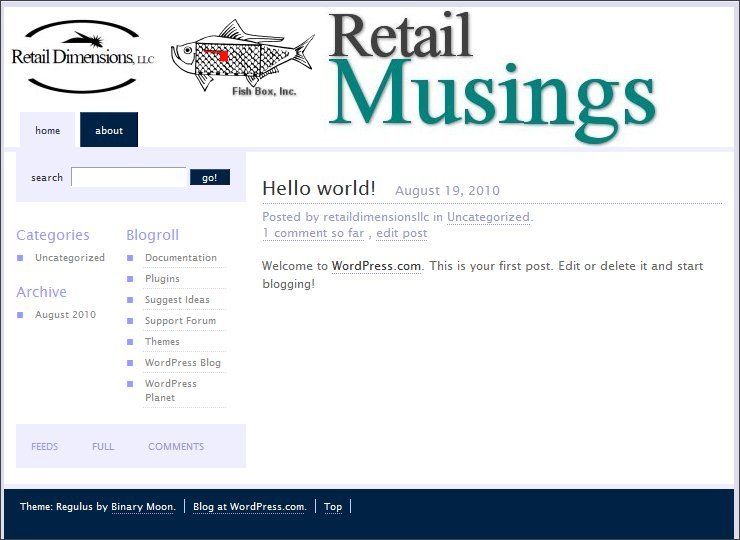Open the Plugins blogroll link
Screen dimensions: 740x540
(162, 279)
